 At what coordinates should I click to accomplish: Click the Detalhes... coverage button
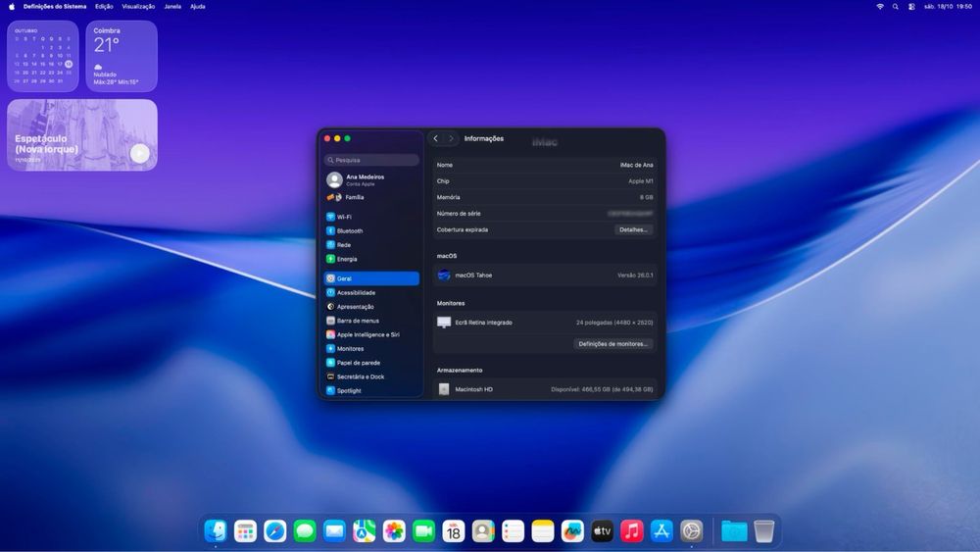(633, 230)
